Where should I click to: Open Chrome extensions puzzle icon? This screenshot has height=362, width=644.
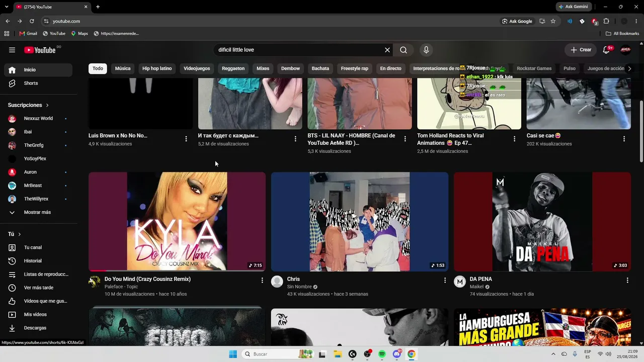(x=606, y=21)
